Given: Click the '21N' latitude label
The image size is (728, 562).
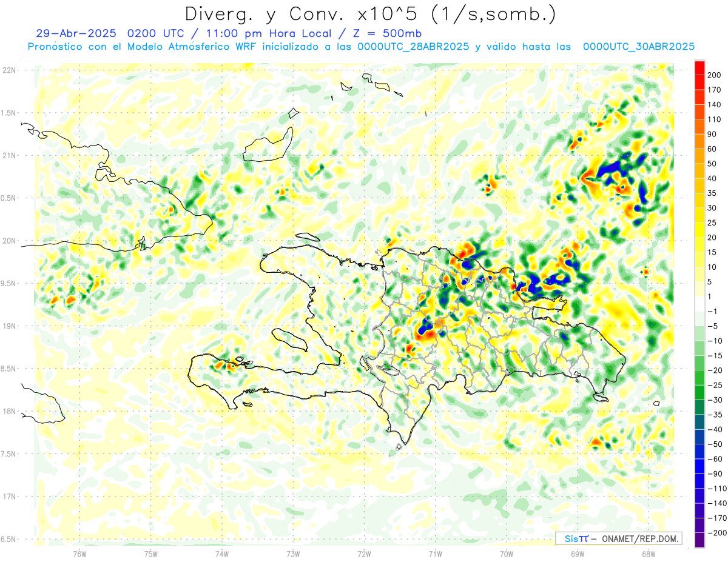Looking at the screenshot, I should click(10, 155).
